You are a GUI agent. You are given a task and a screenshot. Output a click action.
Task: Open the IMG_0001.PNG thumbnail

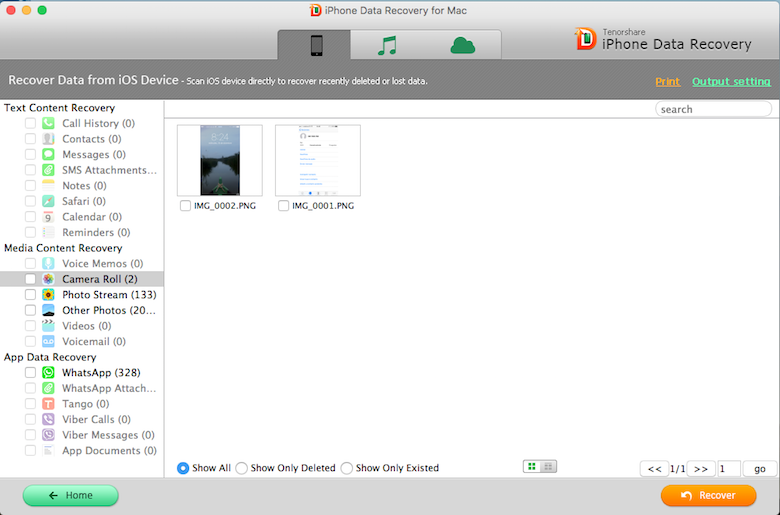(318, 160)
